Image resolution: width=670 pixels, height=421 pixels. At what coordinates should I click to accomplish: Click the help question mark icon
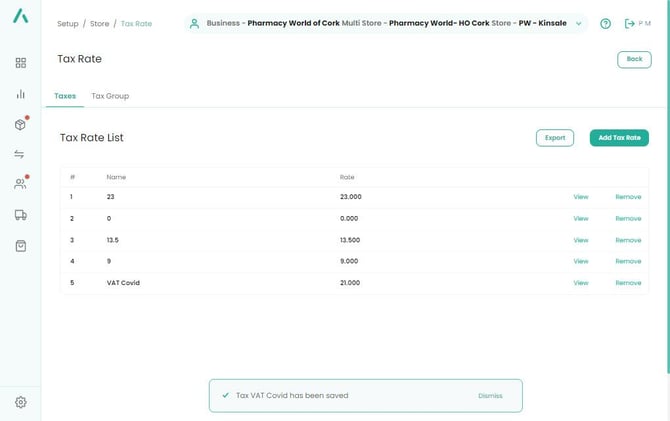(x=605, y=24)
